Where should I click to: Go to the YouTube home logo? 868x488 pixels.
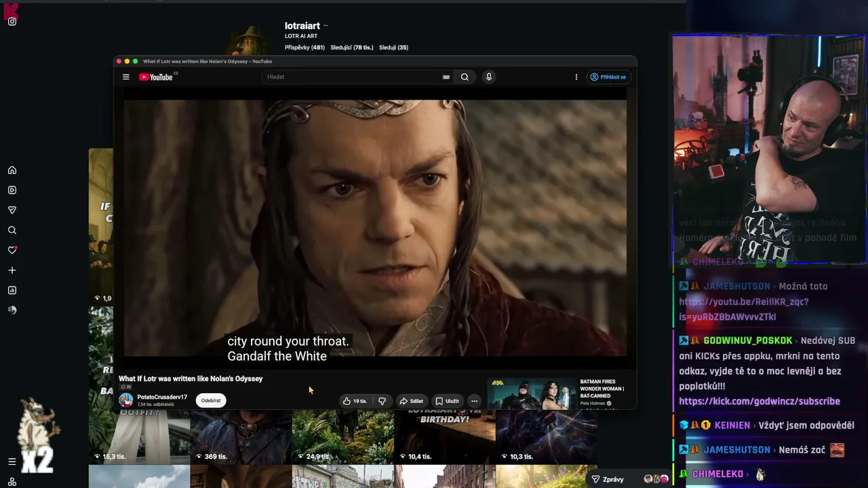click(x=157, y=77)
